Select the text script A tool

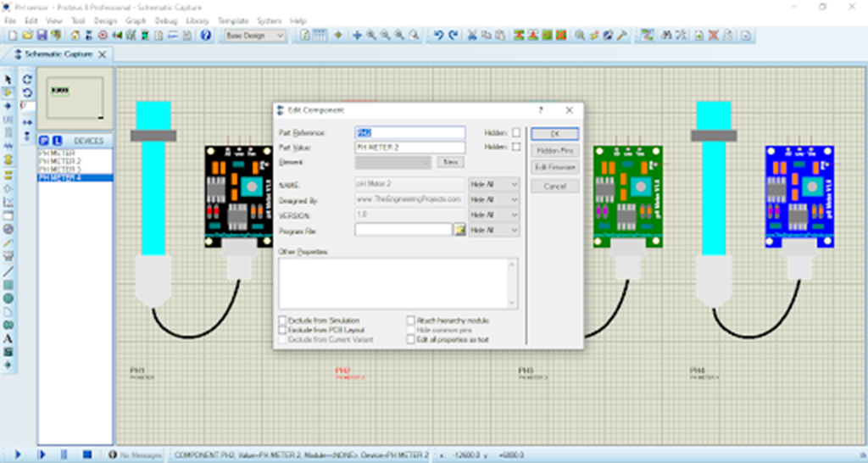[8, 338]
